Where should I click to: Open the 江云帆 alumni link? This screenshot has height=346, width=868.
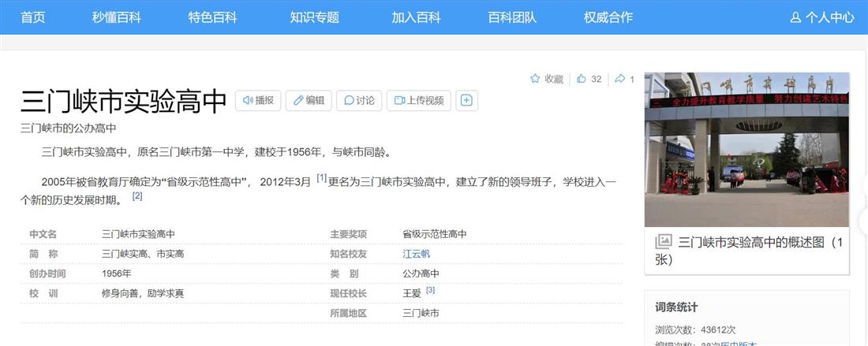417,255
